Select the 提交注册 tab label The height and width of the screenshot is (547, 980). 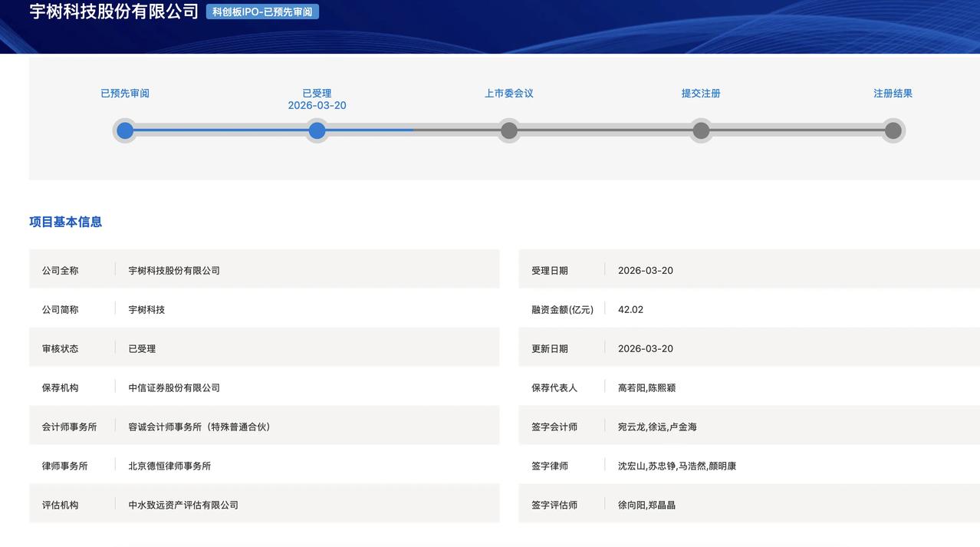click(700, 93)
